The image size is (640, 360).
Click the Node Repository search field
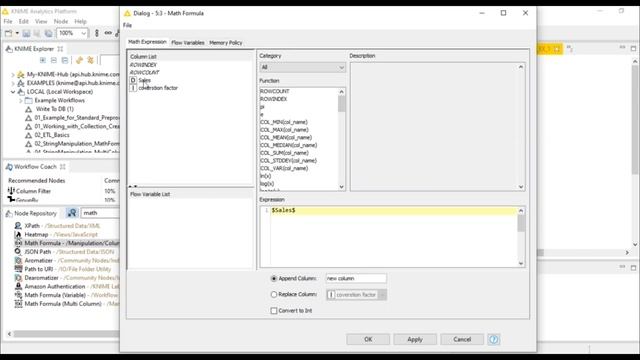pos(100,213)
